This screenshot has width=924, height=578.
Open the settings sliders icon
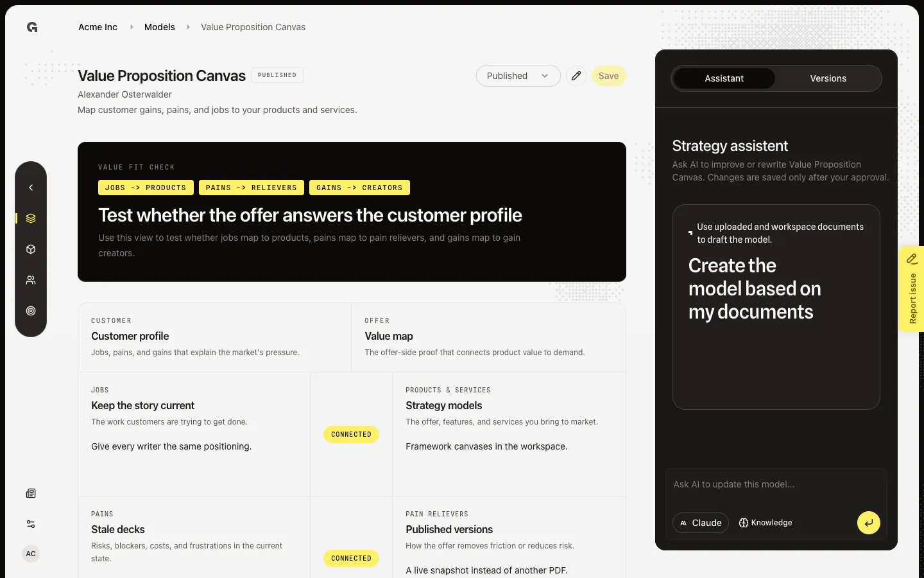[x=31, y=524]
